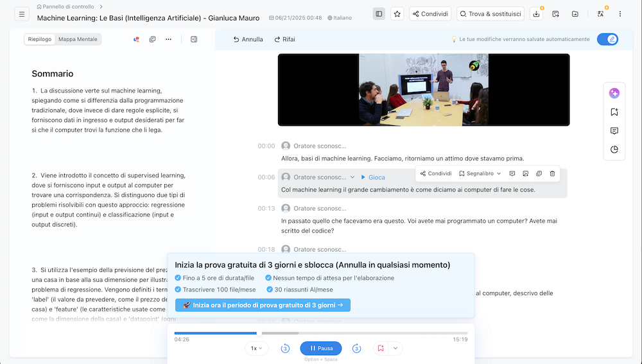Open the vertical three-dot more menu
This screenshot has width=642, height=364.
[620, 14]
